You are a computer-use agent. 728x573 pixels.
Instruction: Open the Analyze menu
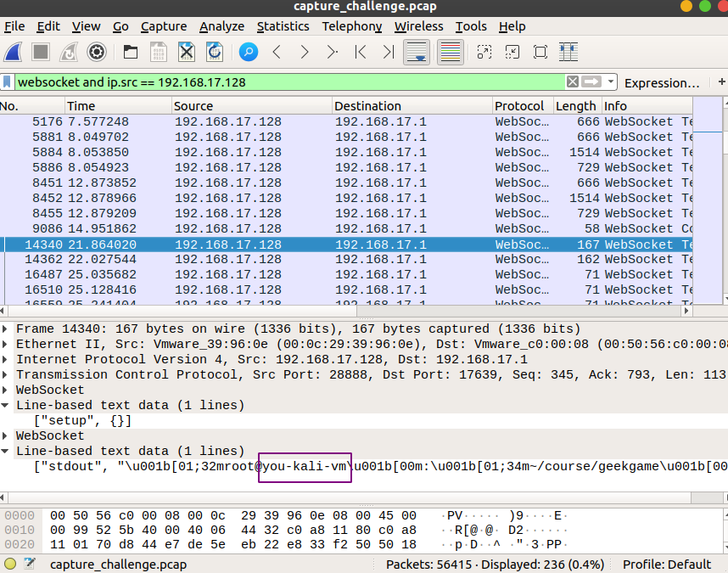coord(221,26)
